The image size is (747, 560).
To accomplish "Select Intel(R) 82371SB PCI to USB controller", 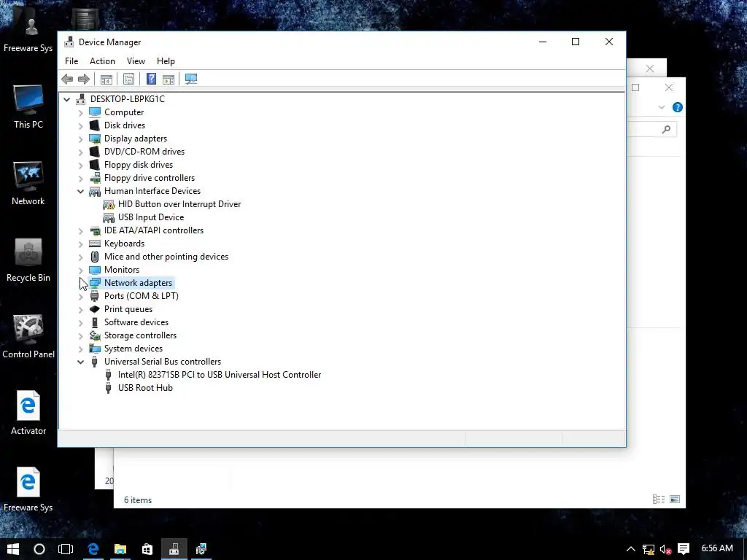I will pyautogui.click(x=220, y=375).
